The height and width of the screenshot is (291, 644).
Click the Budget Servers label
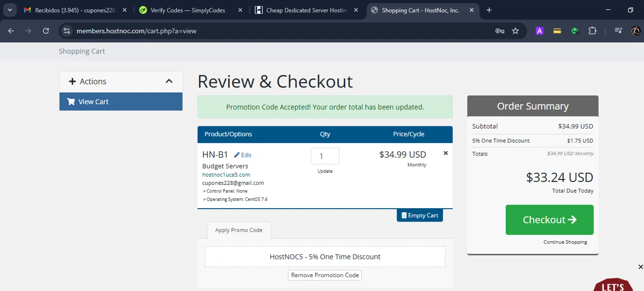pos(225,166)
